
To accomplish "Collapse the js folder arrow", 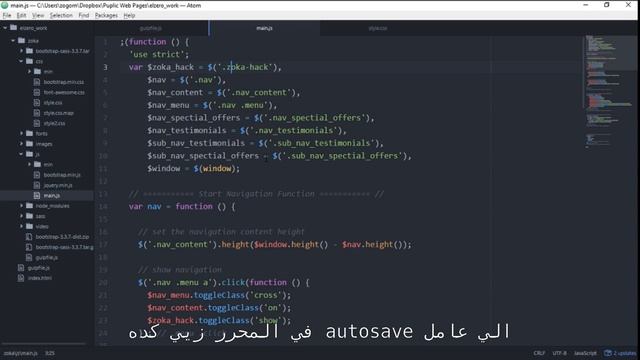I will [21, 154].
